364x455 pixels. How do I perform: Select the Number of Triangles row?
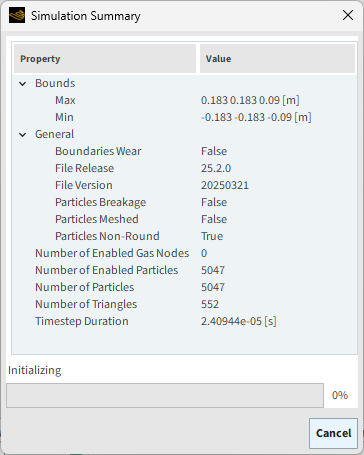point(184,304)
